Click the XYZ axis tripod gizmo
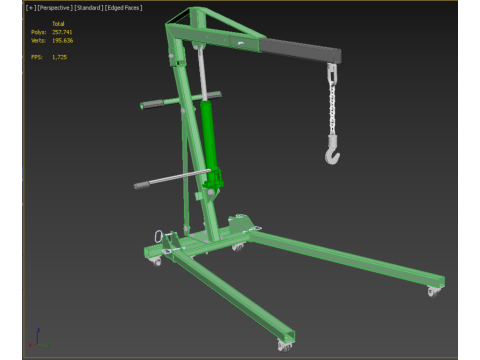Image resolution: width=480 pixels, height=360 pixels. [x=39, y=338]
